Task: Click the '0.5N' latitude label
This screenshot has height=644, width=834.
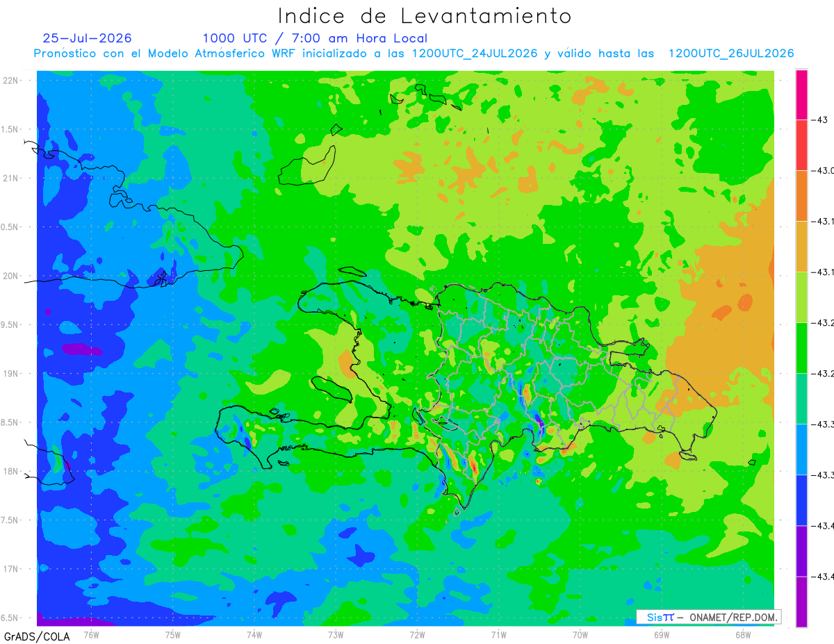Action: [10, 227]
